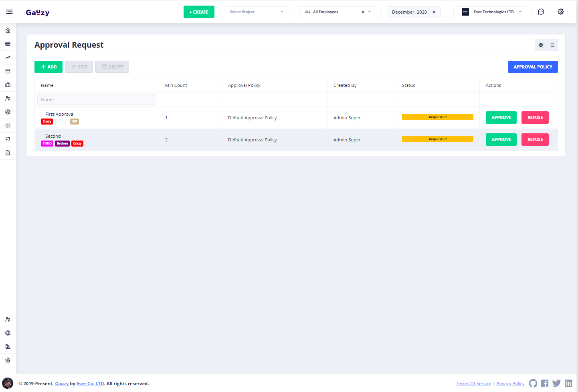Screen dimensions: 578x392
Task: Open the All Employees dropdown
Action: [333, 12]
